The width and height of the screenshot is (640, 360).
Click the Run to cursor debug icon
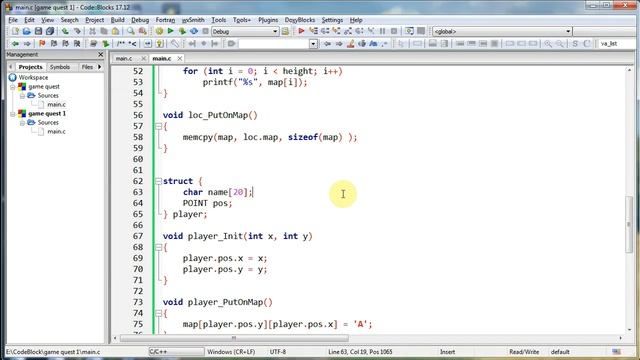coord(313,31)
